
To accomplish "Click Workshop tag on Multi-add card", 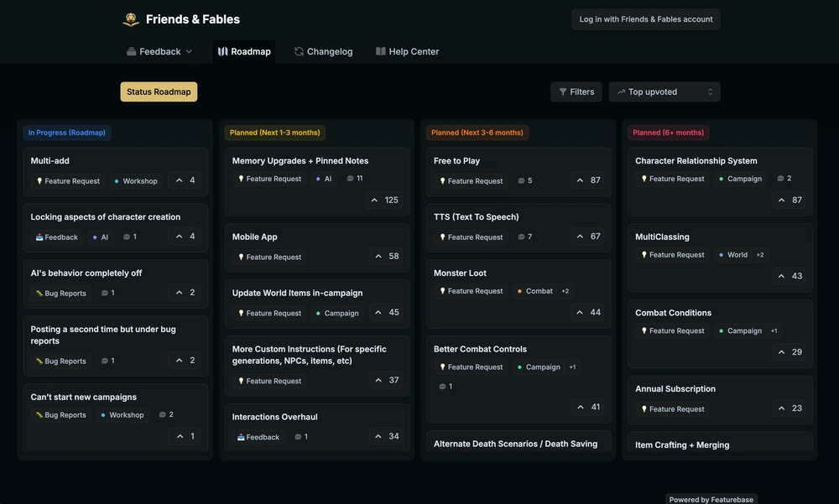I will pos(135,181).
